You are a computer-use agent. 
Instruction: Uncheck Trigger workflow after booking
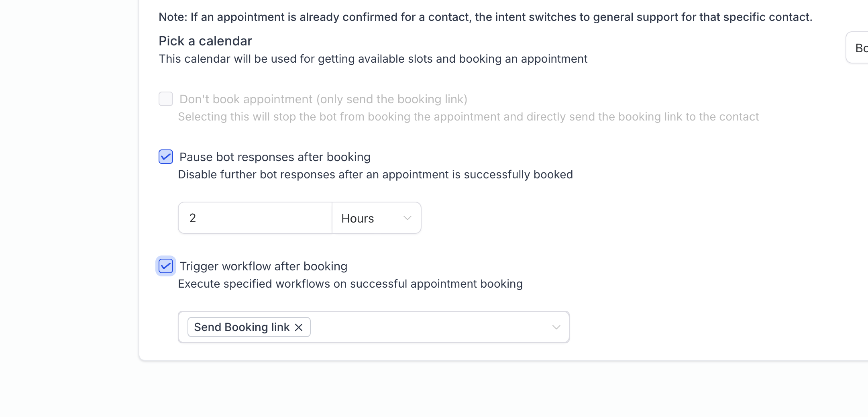coord(166,266)
